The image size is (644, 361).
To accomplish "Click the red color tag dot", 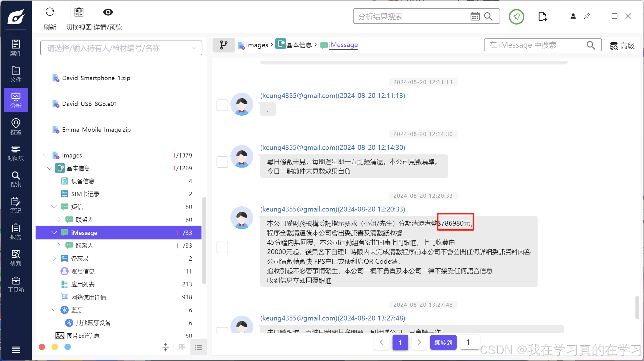I will (42, 347).
